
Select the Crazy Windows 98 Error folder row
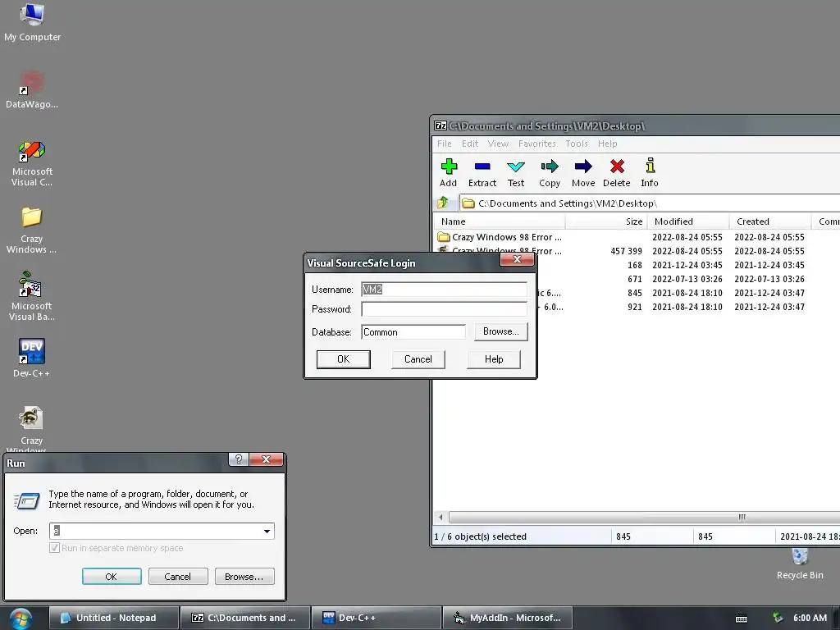637,237
